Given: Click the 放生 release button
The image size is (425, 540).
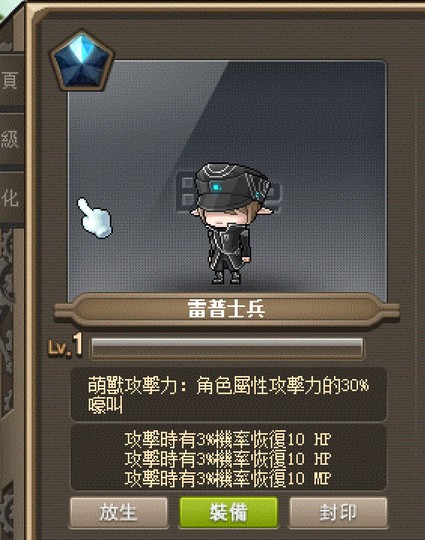Looking at the screenshot, I should coord(118,512).
